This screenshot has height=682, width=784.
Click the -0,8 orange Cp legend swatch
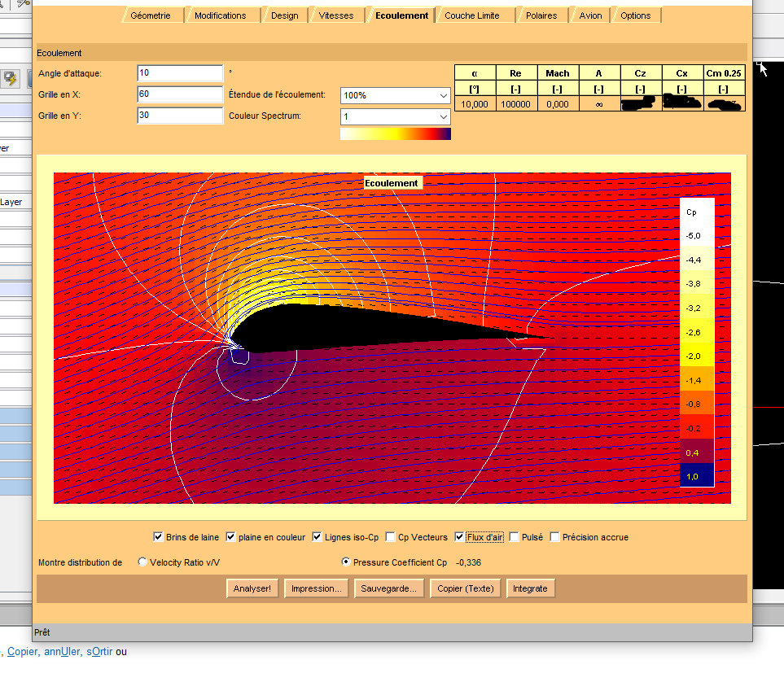click(697, 404)
